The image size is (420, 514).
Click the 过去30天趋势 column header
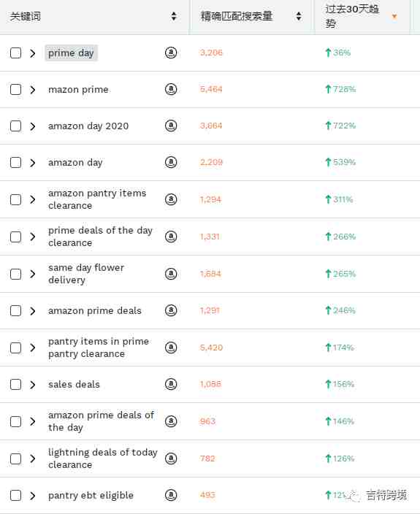(352, 16)
